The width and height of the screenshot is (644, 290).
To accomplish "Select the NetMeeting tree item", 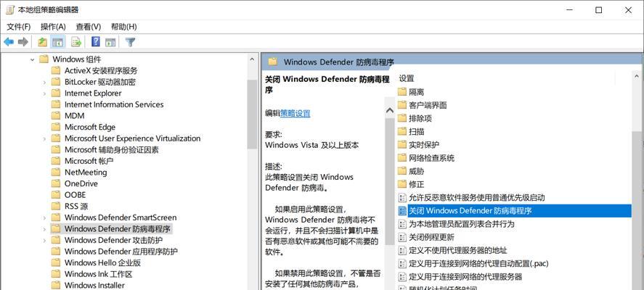I will pos(86,173).
